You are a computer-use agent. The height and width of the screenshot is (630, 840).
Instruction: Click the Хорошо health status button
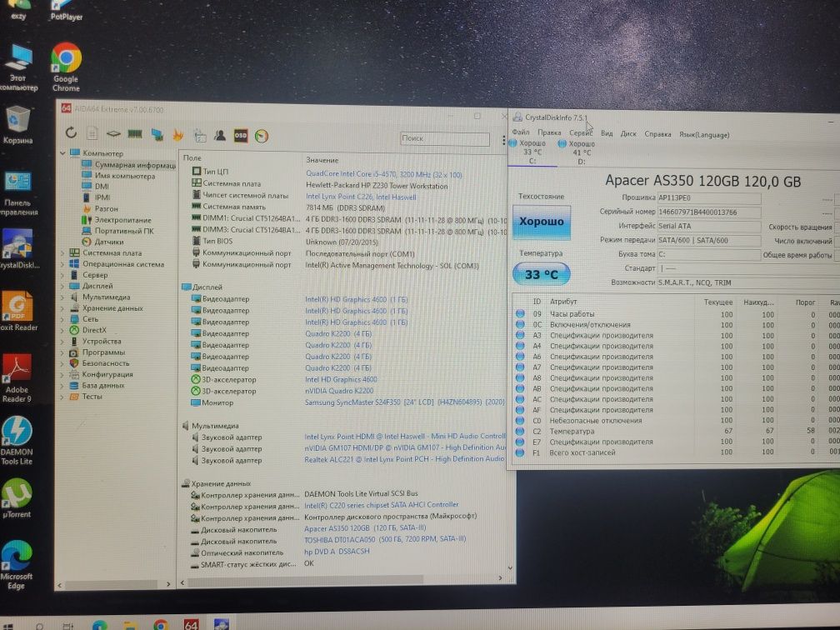pyautogui.click(x=541, y=222)
